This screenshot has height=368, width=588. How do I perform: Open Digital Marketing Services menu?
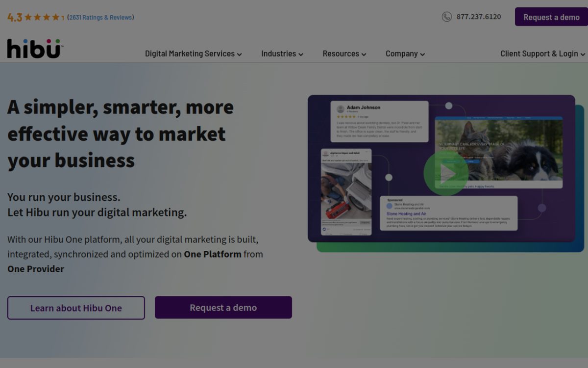(x=194, y=54)
